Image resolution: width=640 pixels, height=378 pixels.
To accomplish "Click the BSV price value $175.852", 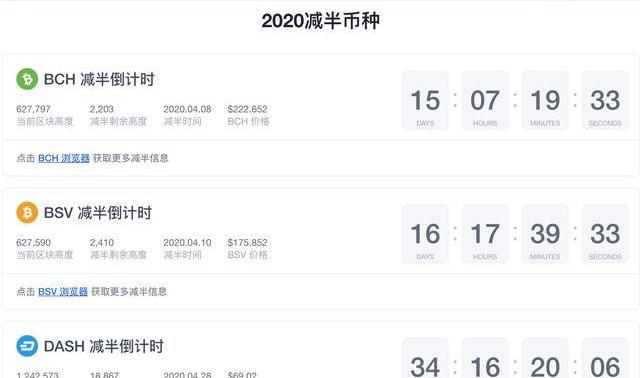I will click(247, 242).
